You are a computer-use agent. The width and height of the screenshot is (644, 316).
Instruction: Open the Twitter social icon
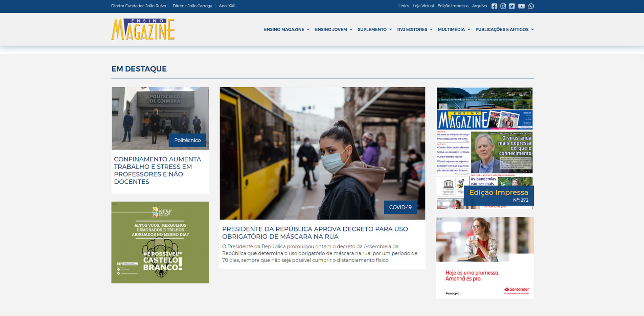coord(512,6)
